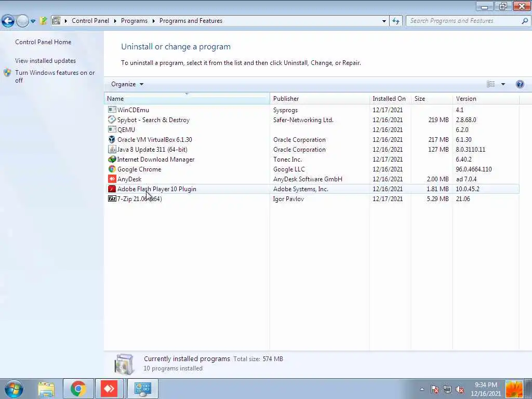Sort by the Publisher column header
Image resolution: width=532 pixels, height=399 pixels.
[320, 98]
